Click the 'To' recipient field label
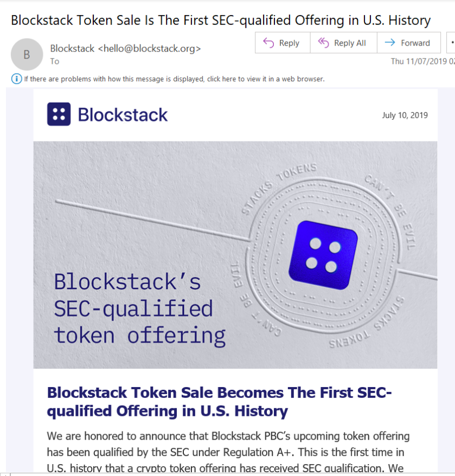 pos(55,61)
